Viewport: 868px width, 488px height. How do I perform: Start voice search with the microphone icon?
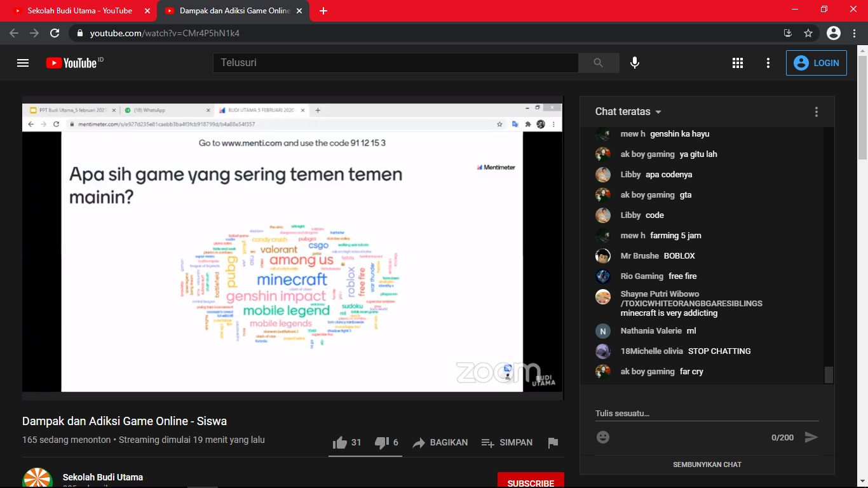[634, 63]
